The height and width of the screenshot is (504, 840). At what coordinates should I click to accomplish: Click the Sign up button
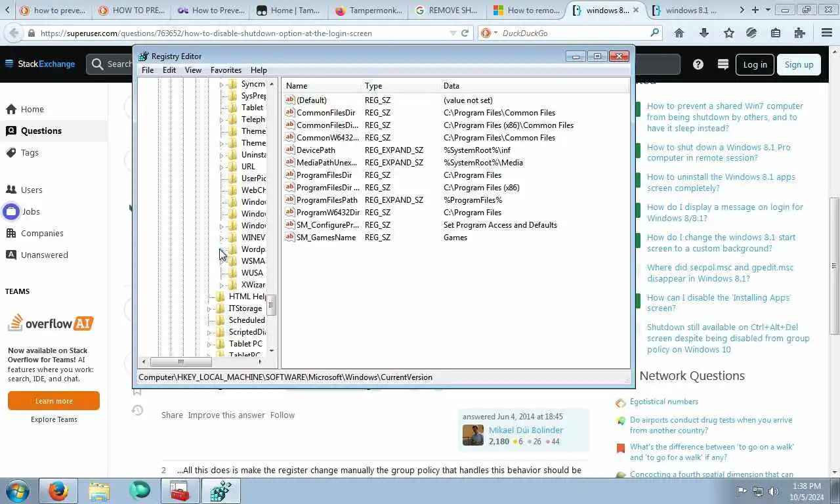point(799,64)
